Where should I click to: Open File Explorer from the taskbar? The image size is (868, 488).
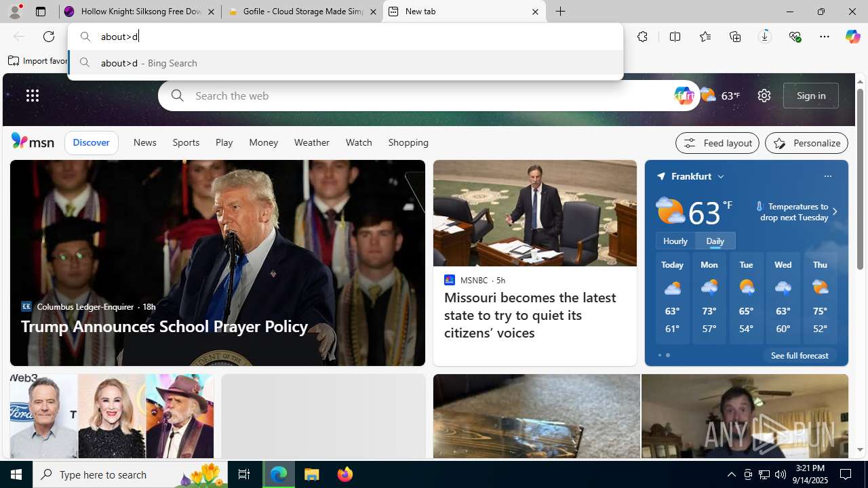312,474
